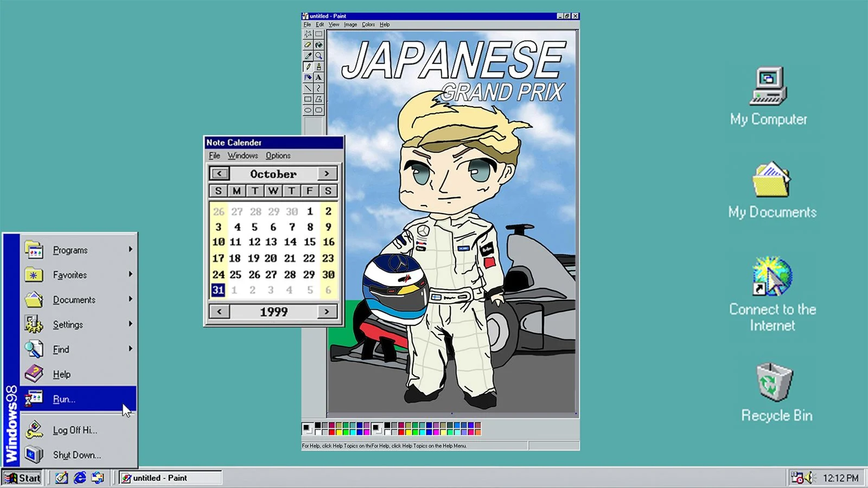Viewport: 868px width, 488px height.
Task: Expand the Documents submenu in Start menu
Action: (x=79, y=300)
